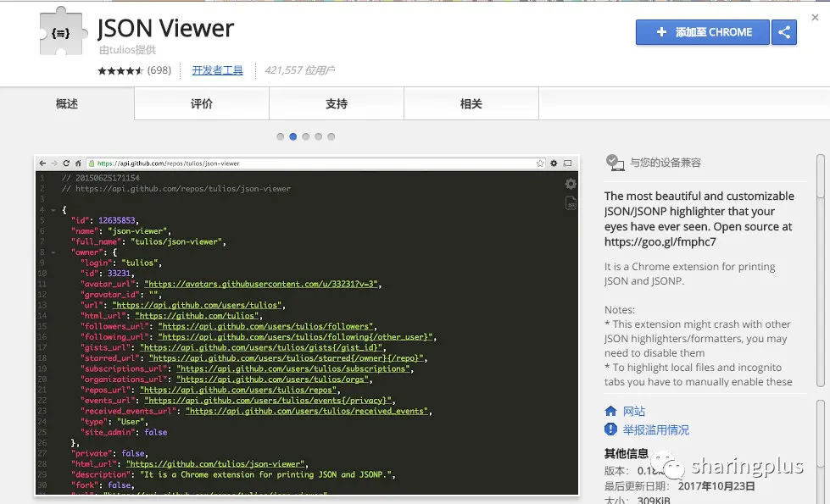Select the first carousel dot
This screenshot has width=830, height=504.
click(x=280, y=136)
